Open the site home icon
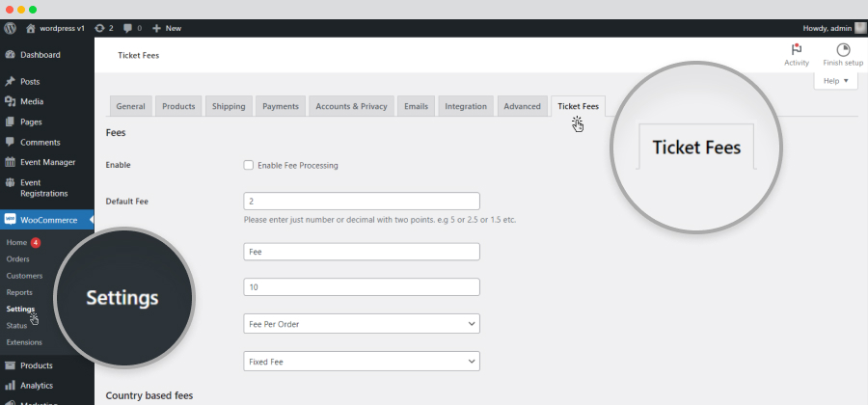Screen dimensions: 868x405 click(x=31, y=28)
